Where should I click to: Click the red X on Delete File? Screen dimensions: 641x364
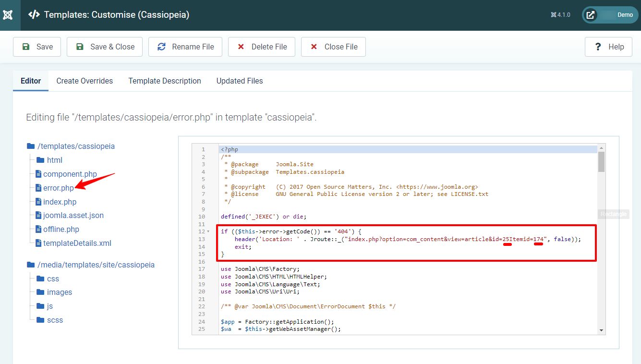(x=241, y=47)
